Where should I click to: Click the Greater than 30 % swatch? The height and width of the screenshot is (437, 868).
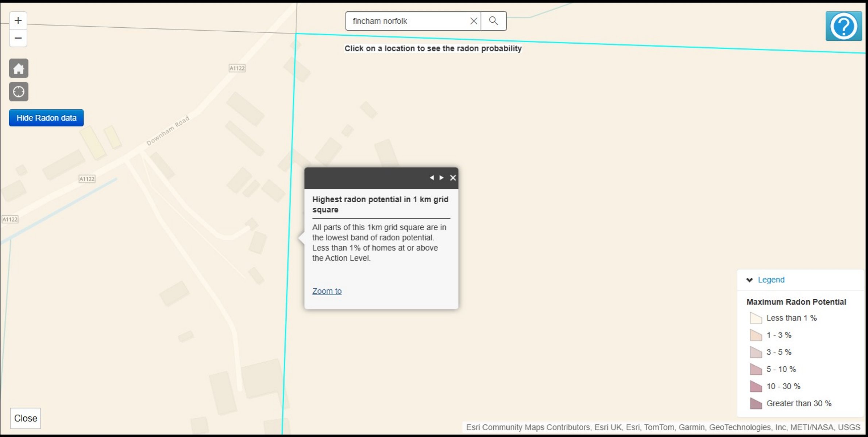point(756,403)
